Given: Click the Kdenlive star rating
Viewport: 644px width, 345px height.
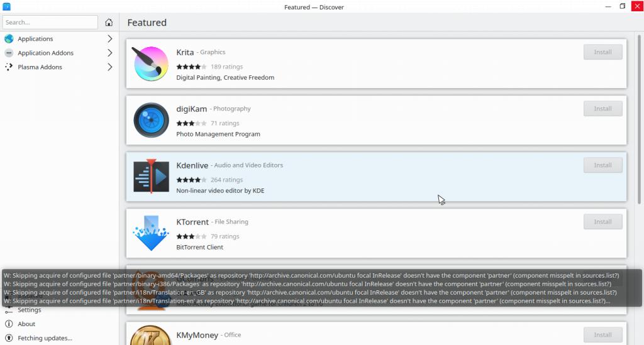Looking at the screenshot, I should click(191, 180).
